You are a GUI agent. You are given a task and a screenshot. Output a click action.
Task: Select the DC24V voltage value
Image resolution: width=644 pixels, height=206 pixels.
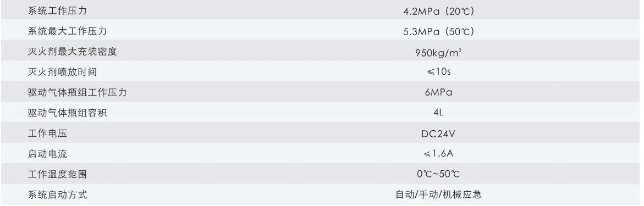point(438,134)
